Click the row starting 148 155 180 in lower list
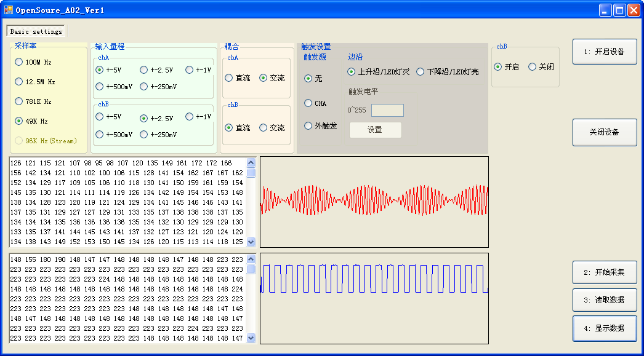This screenshot has width=644, height=356. point(127,259)
